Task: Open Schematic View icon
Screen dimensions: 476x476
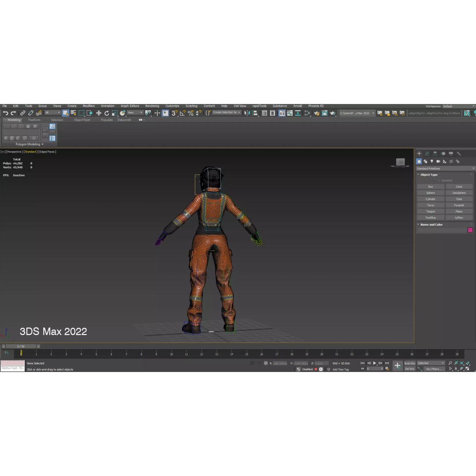Action: 298,113
